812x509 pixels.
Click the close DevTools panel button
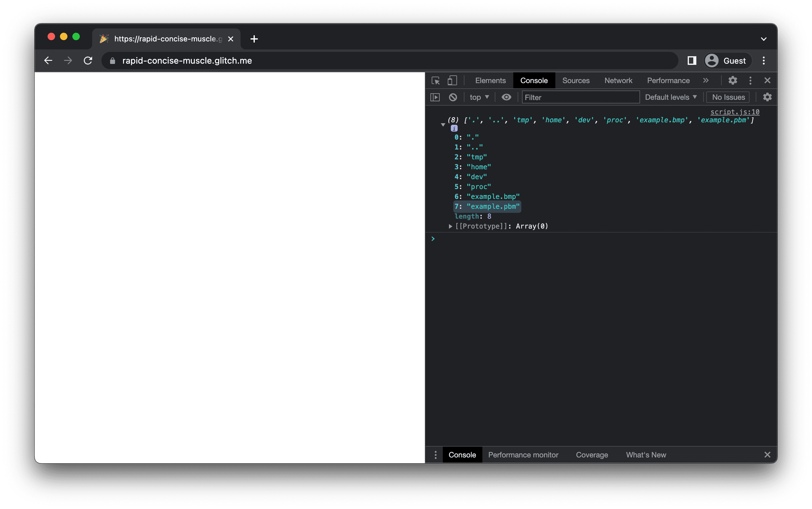click(x=767, y=80)
